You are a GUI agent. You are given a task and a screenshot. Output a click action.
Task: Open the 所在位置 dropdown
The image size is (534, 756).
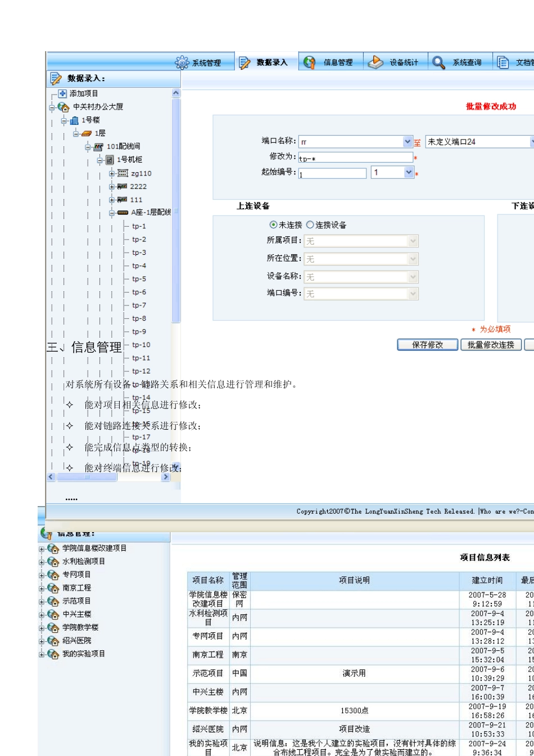click(413, 259)
